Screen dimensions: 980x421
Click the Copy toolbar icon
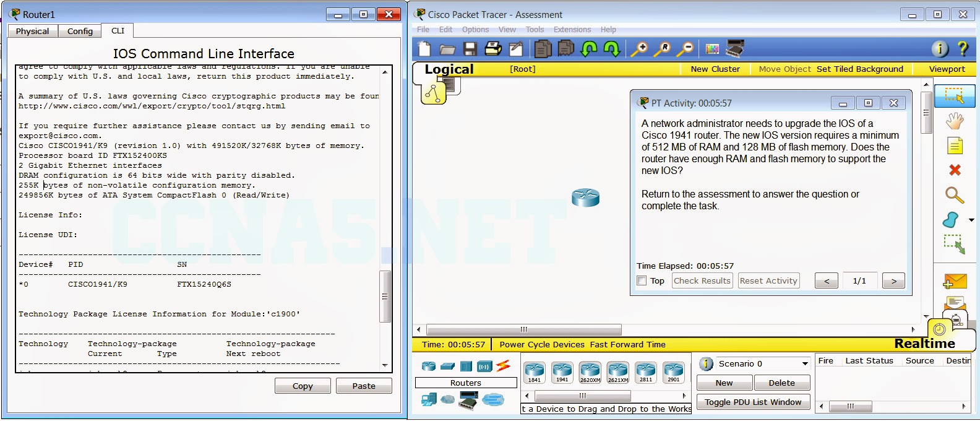coord(543,48)
